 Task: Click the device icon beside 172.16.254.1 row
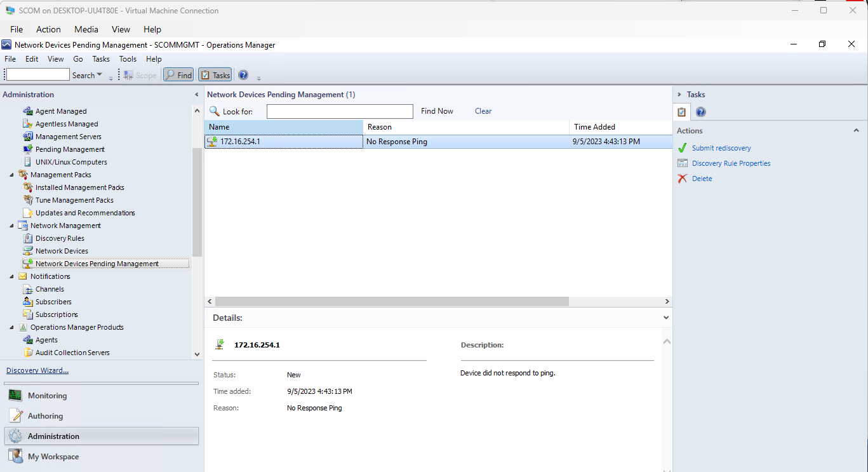213,142
